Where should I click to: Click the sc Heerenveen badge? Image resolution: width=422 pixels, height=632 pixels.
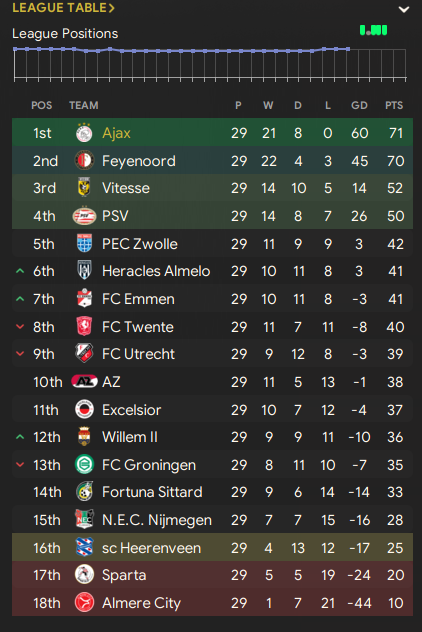coord(84,547)
